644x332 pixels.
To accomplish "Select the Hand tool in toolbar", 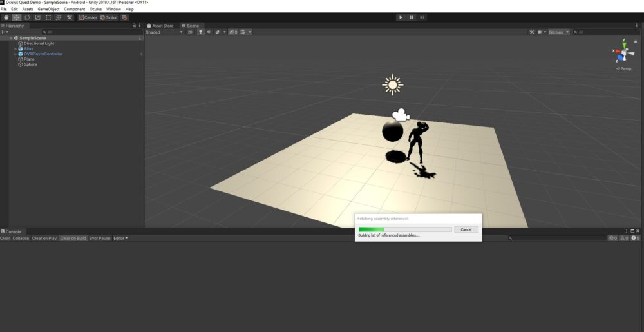I will [6, 17].
